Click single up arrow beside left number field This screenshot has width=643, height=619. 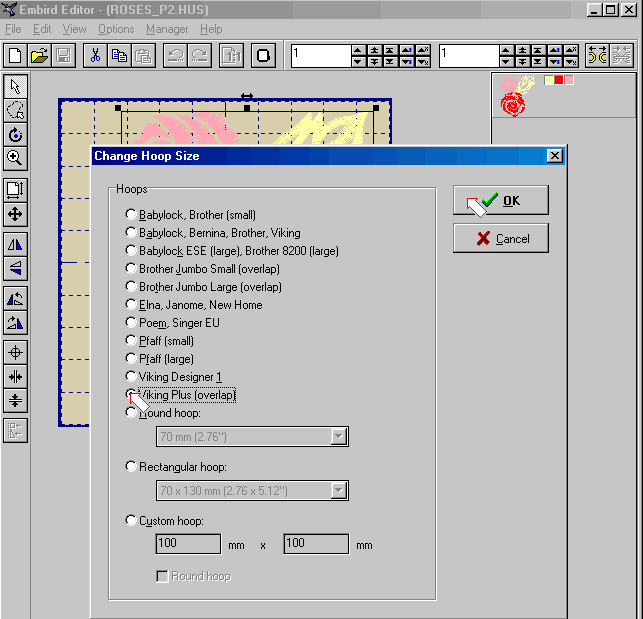pyautogui.click(x=358, y=50)
